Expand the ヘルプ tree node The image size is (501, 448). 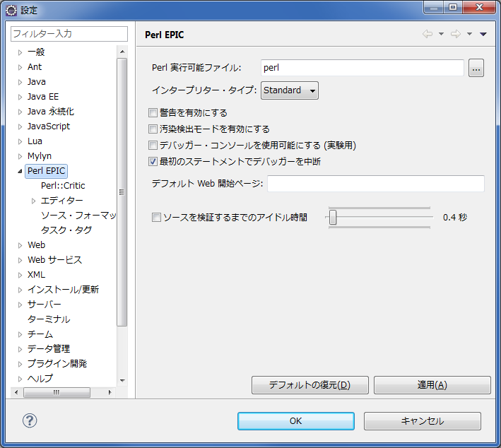20,379
